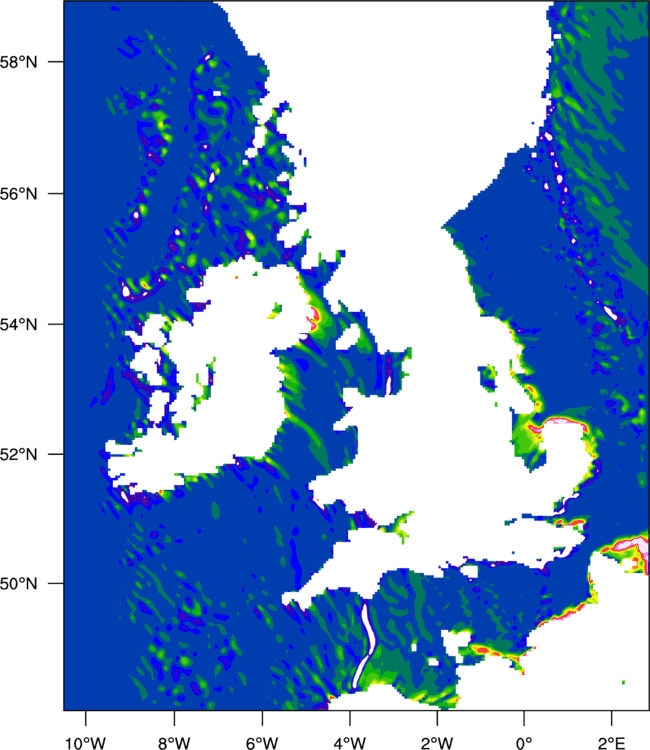Click the 4°W longitude label

pyautogui.click(x=350, y=743)
